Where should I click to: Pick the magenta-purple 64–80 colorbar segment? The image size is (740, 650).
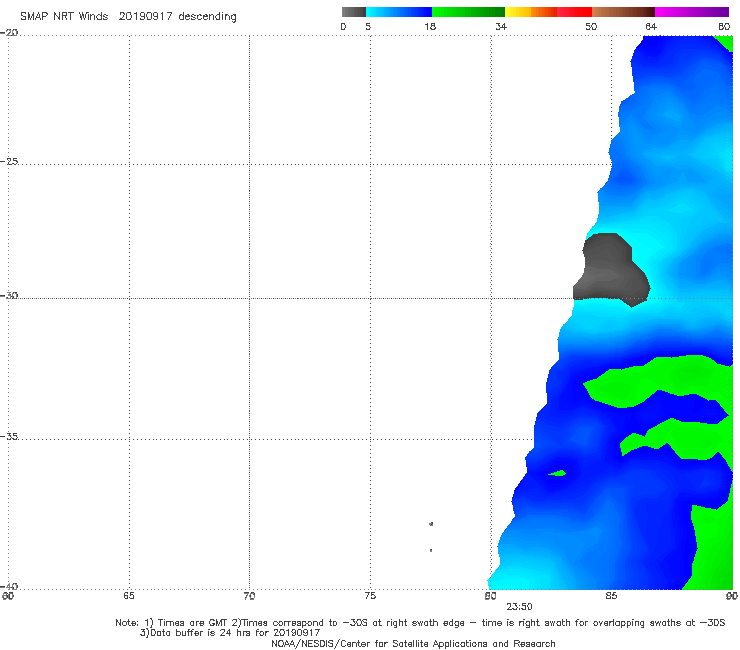coord(692,12)
